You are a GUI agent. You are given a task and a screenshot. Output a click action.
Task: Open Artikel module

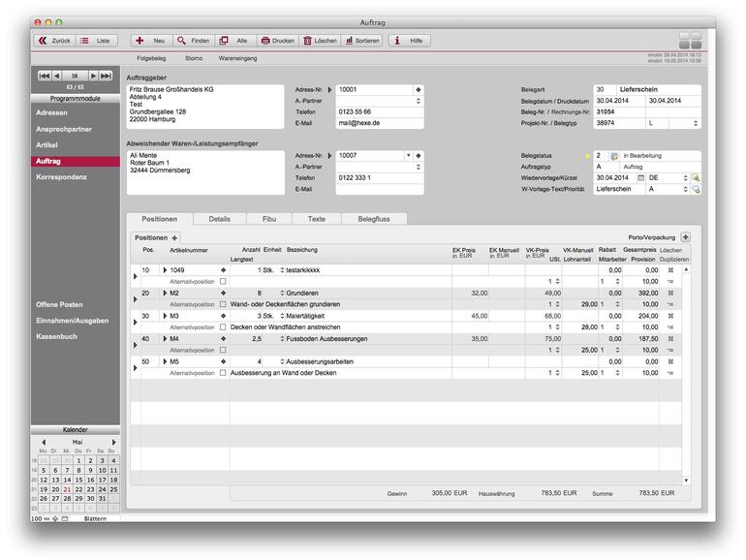[x=47, y=145]
